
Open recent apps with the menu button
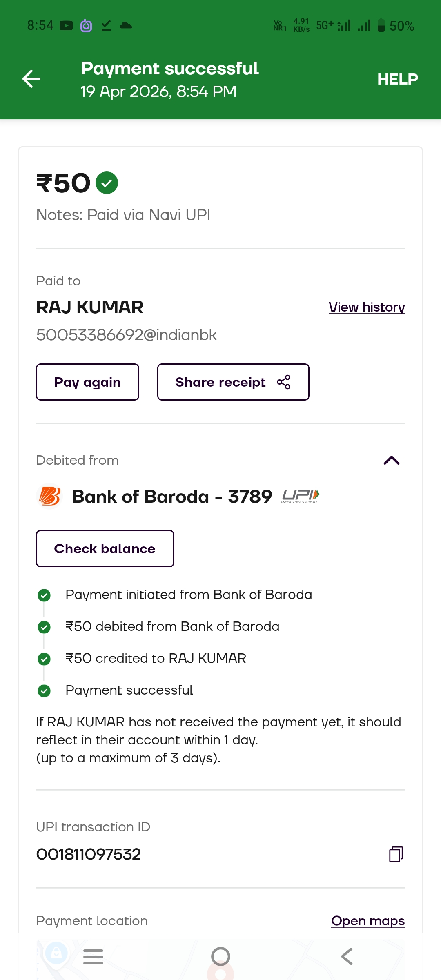point(93,956)
